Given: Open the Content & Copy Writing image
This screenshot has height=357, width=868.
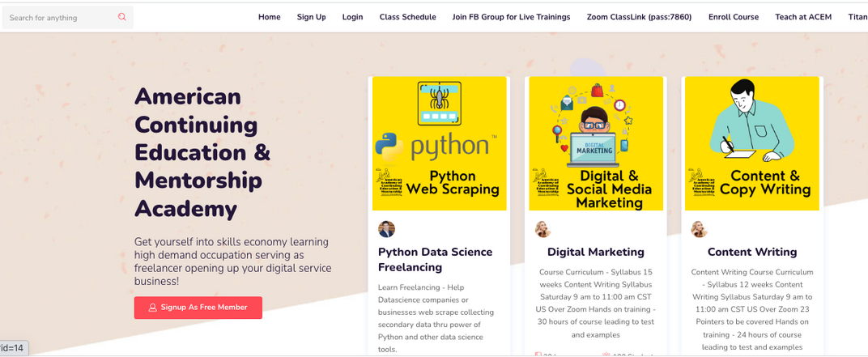Looking at the screenshot, I should click(752, 143).
